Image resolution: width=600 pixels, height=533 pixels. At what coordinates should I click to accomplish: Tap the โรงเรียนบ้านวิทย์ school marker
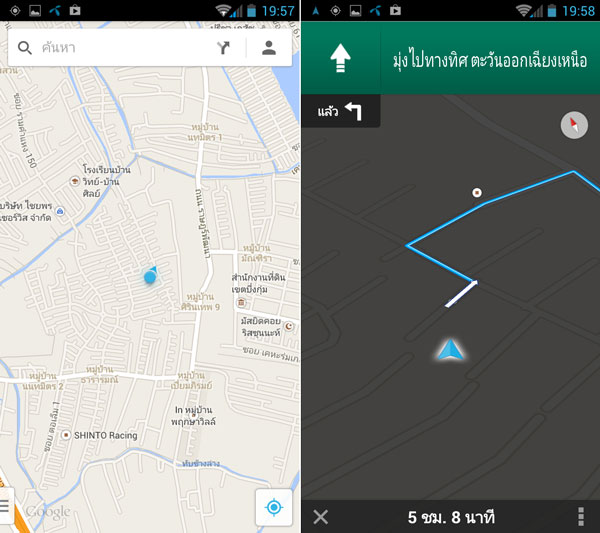click(75, 181)
